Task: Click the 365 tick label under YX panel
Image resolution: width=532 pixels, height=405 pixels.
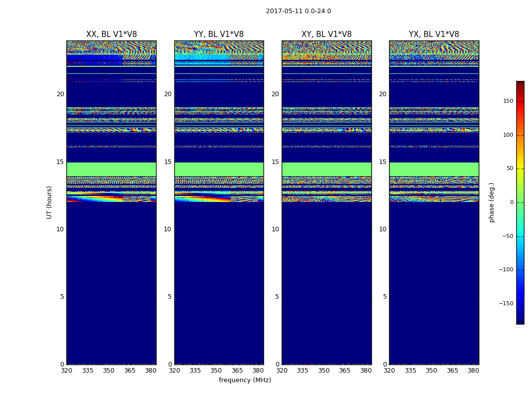Action: tap(452, 371)
